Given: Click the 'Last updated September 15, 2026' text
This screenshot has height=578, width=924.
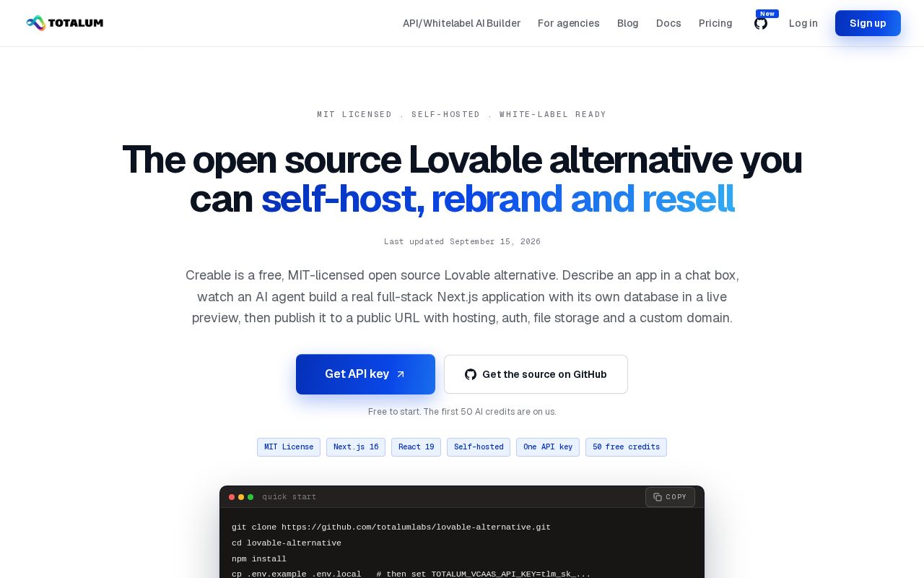Looking at the screenshot, I should [462, 241].
